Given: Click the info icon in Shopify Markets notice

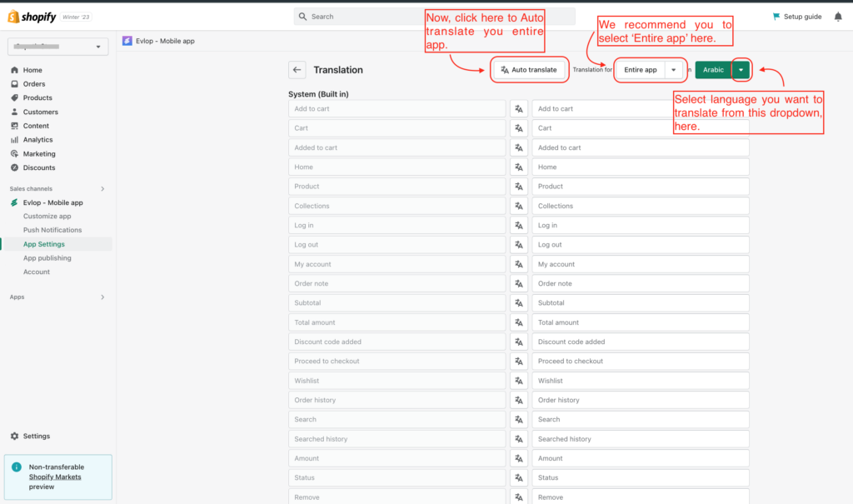Looking at the screenshot, I should tap(17, 467).
